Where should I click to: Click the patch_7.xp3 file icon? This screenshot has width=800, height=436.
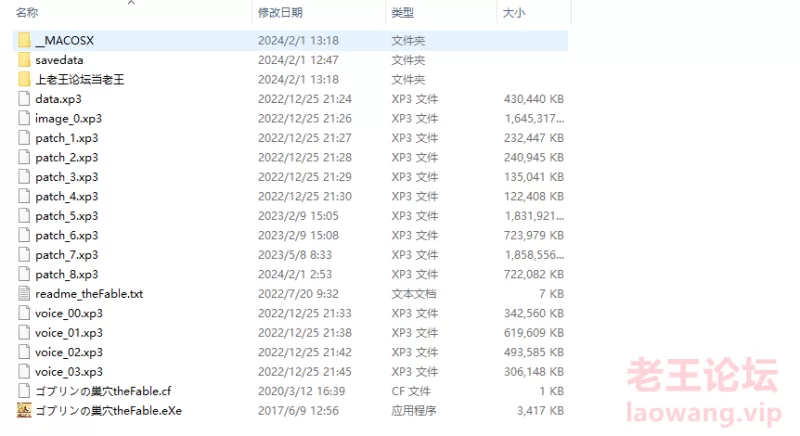click(x=24, y=254)
